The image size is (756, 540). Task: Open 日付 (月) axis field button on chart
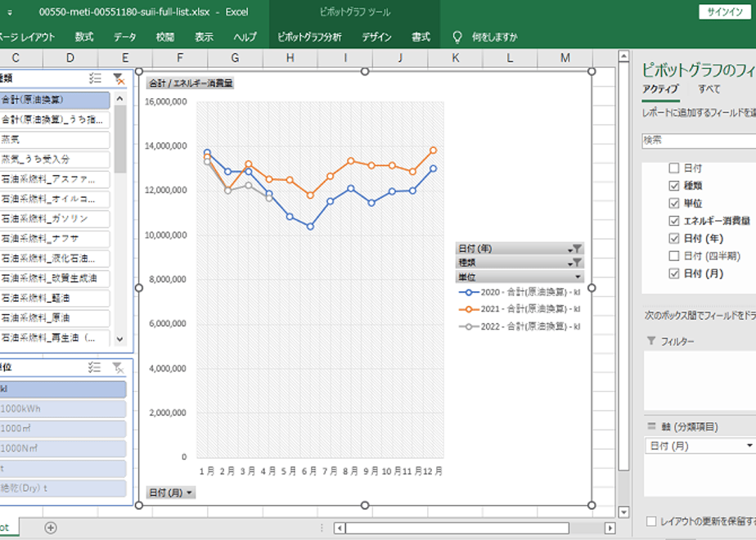point(171,493)
